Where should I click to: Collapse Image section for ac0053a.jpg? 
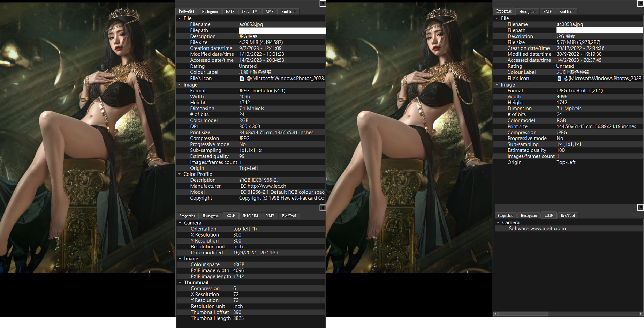coord(497,85)
